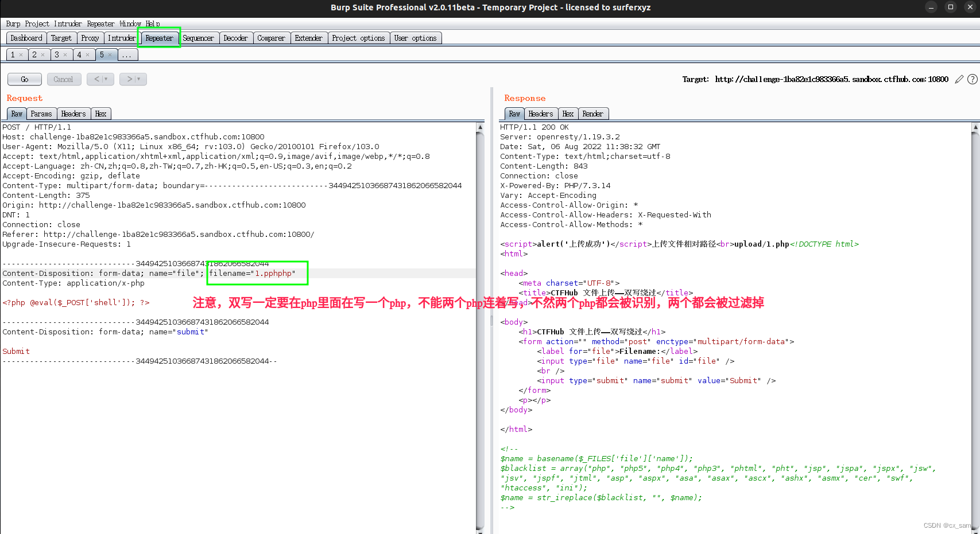Switch to the Sequencer tab
This screenshot has height=534, width=980.
click(199, 38)
